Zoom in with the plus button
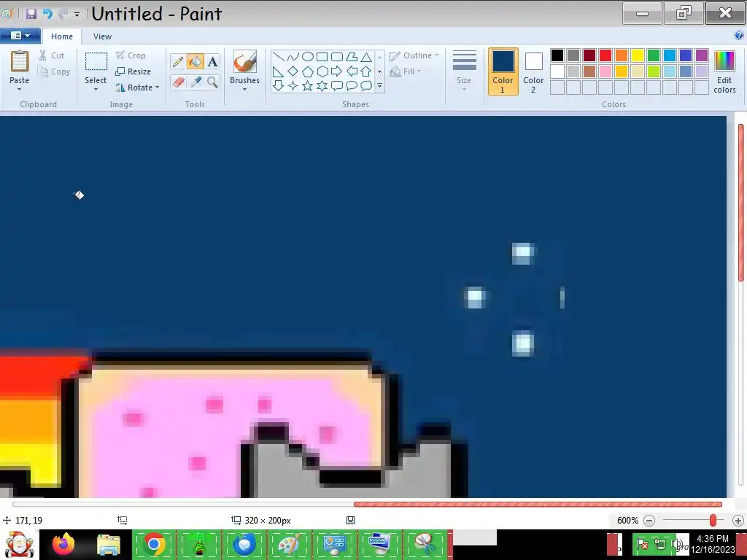Screen dimensions: 747x560 click(738, 521)
